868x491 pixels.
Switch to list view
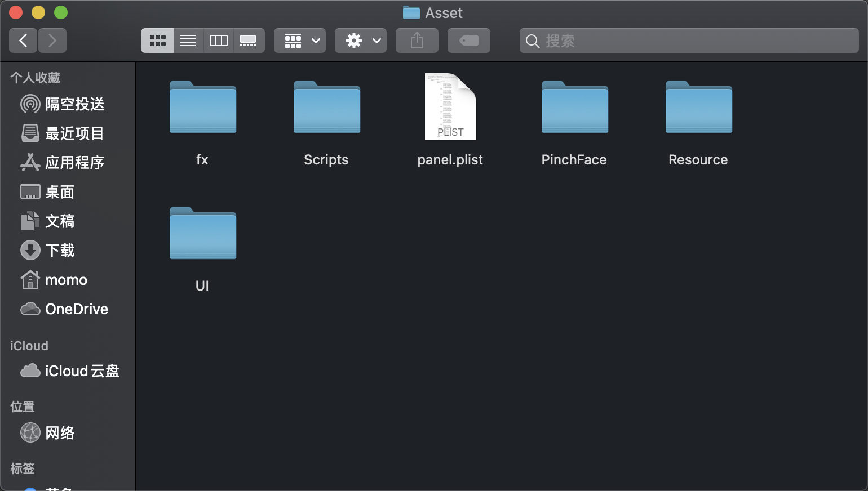[188, 41]
